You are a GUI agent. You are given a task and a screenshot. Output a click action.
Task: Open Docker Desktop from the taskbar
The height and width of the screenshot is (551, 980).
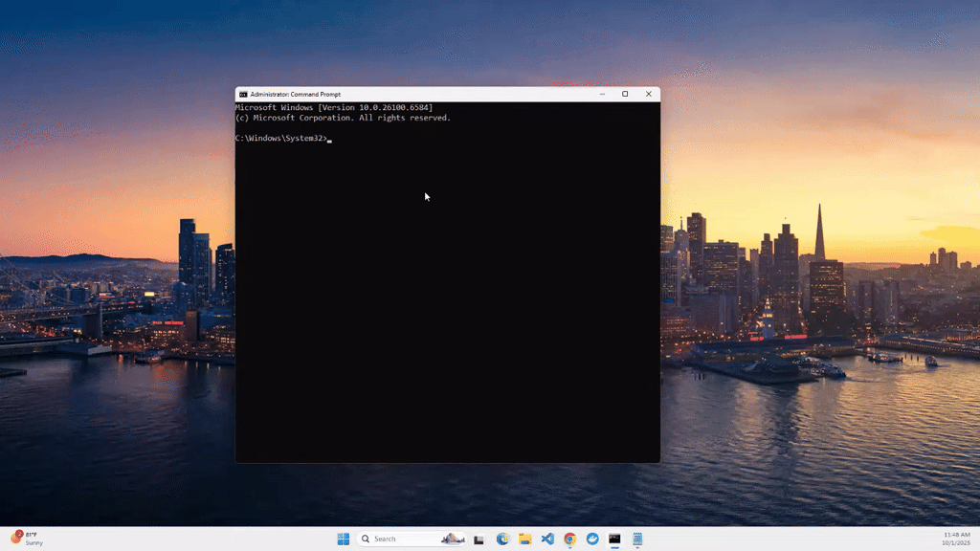coord(592,540)
